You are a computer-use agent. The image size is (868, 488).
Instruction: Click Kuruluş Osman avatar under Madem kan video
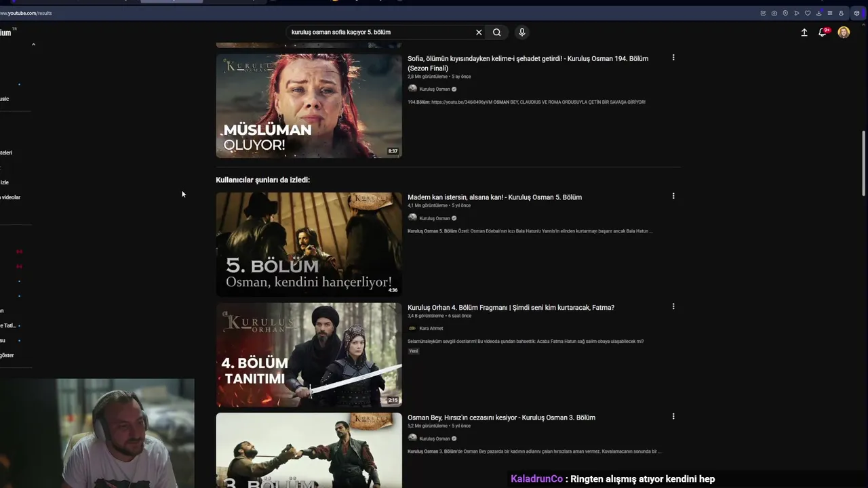tap(412, 218)
